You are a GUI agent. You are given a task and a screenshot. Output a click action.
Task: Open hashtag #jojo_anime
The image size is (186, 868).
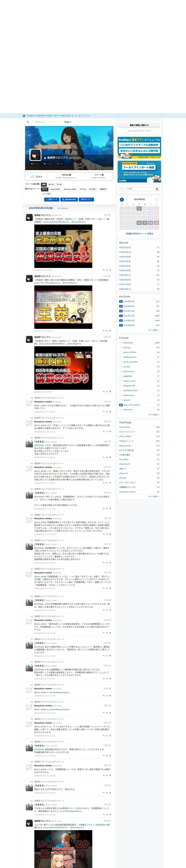pos(125,446)
